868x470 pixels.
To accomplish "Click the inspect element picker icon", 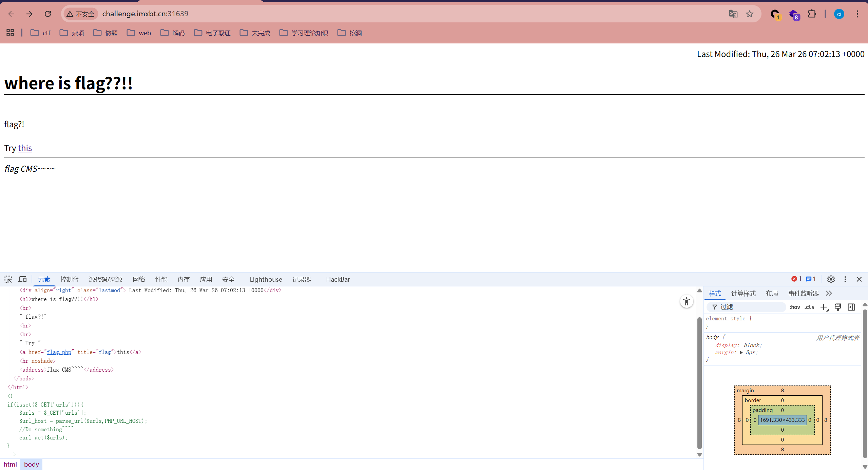I will [x=8, y=279].
